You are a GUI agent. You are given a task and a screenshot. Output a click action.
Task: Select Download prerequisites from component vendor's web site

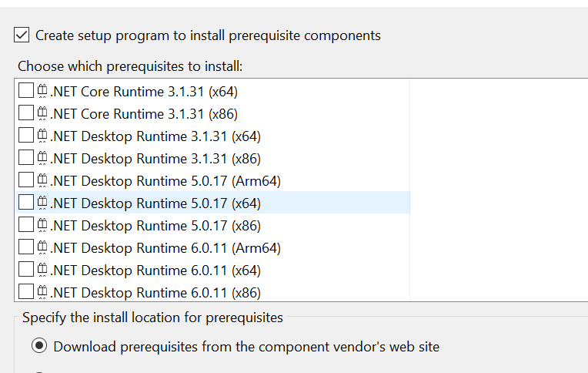coord(38,347)
